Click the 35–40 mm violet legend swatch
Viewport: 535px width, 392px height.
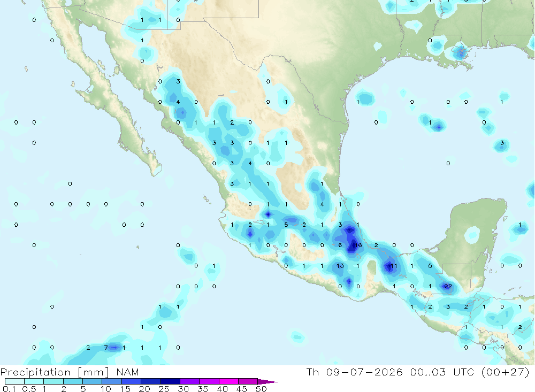coord(209,381)
